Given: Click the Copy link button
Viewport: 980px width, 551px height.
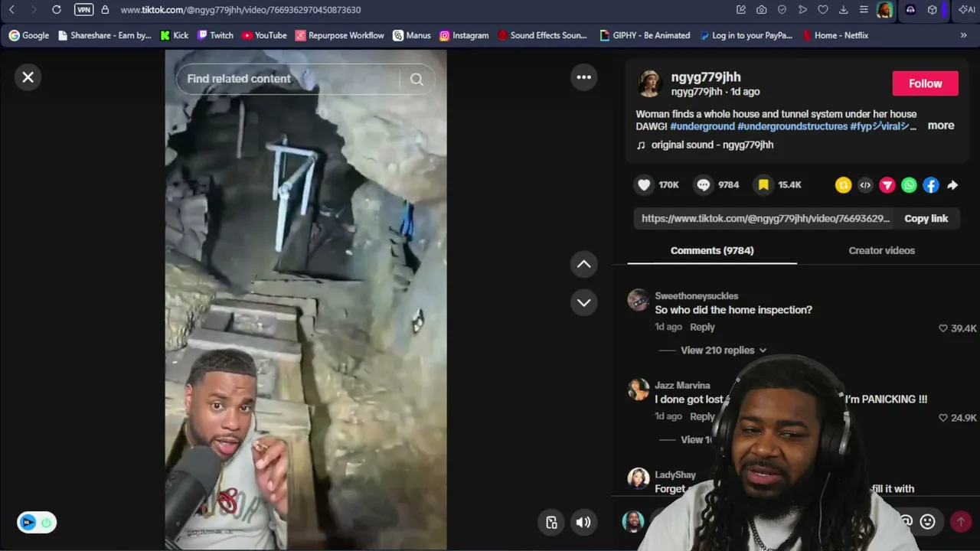Looking at the screenshot, I should [926, 218].
